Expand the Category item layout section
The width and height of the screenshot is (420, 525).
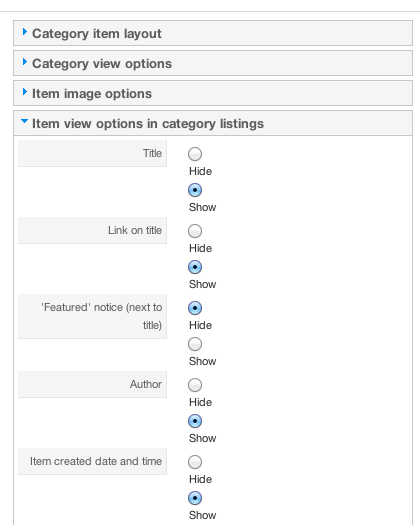213,33
